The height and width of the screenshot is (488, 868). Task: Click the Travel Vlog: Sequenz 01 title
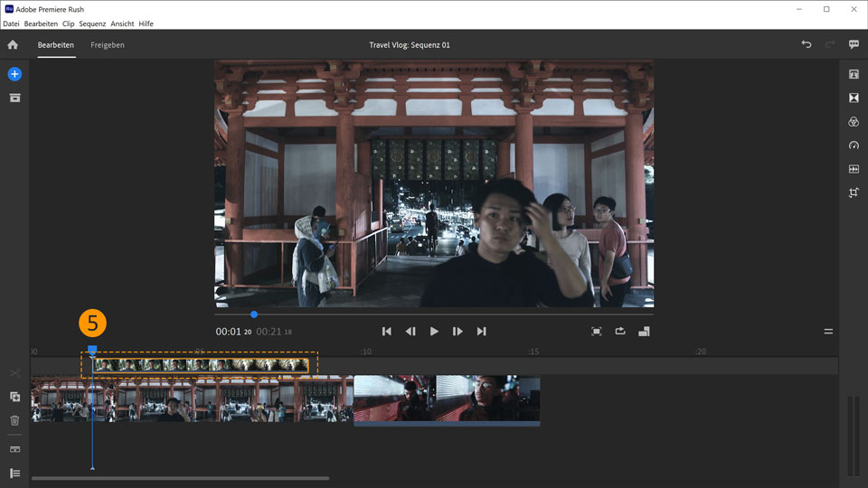click(x=410, y=45)
